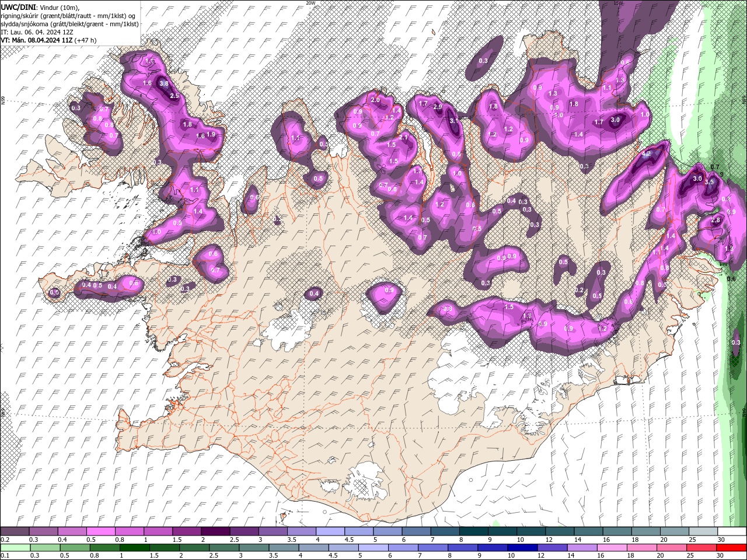Screen dimensions: 747x560
Task: Select the blue 8 swatch in the lower legend
Action: [463, 548]
